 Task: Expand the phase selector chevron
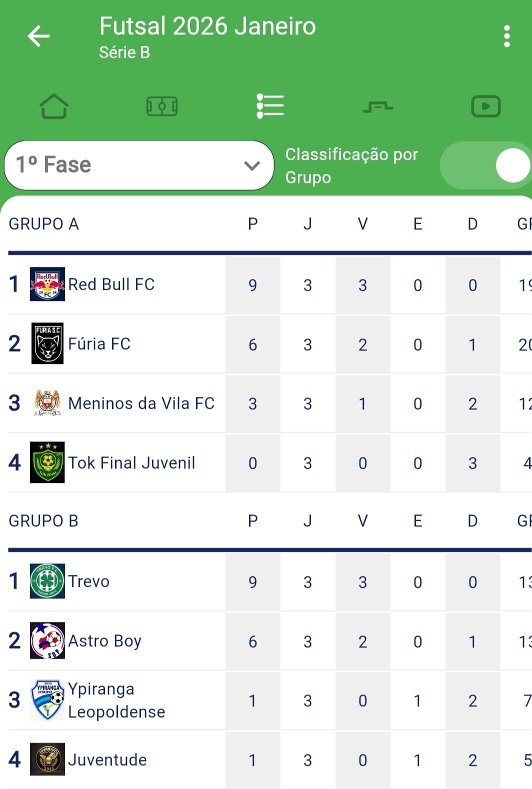(x=251, y=165)
